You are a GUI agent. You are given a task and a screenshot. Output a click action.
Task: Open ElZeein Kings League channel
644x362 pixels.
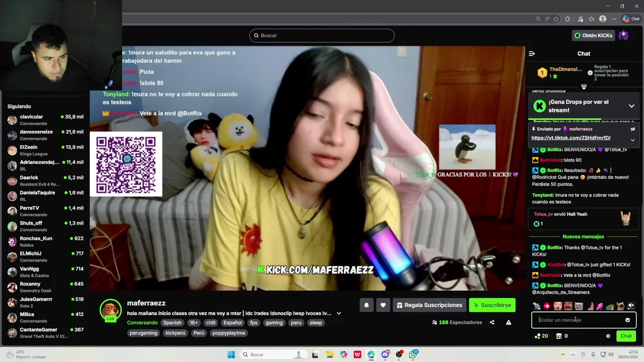coord(45,150)
